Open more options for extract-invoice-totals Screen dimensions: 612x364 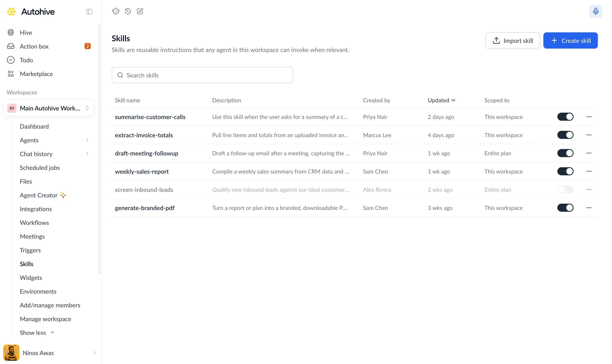[x=589, y=135]
